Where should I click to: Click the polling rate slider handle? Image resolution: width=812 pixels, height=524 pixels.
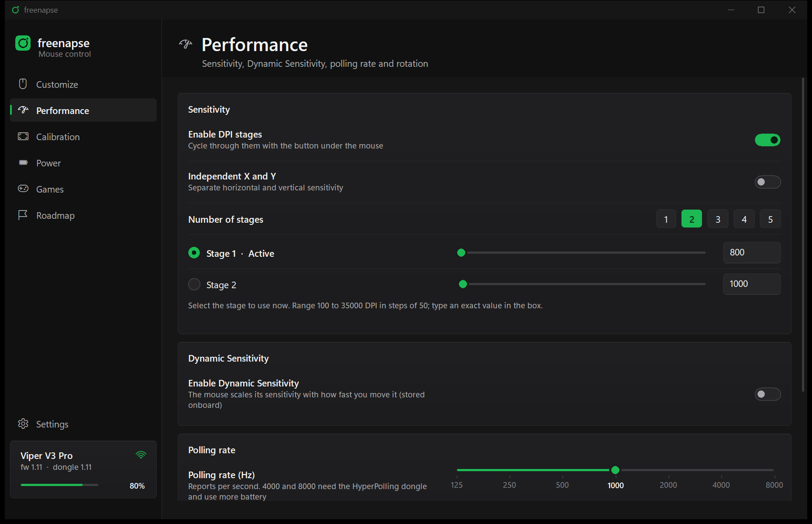[615, 470]
